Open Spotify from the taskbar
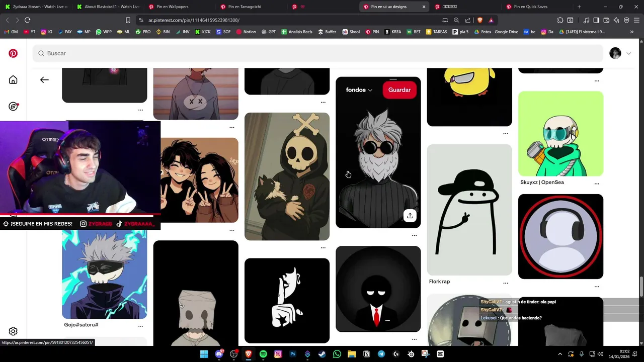 pyautogui.click(x=263, y=354)
